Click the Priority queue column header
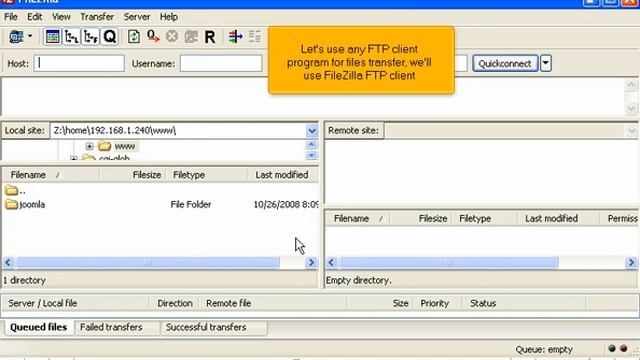The width and height of the screenshot is (640, 360). [437, 303]
